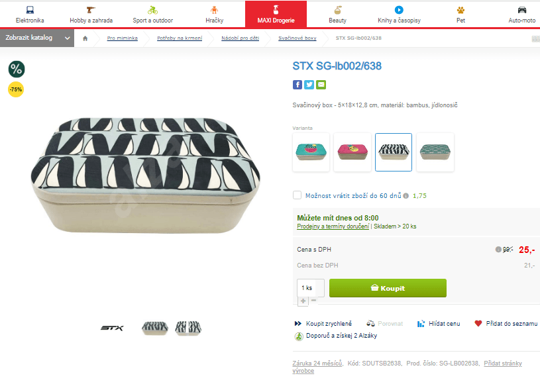540x392 pixels.
Task: Share product via email icon
Action: click(x=321, y=85)
